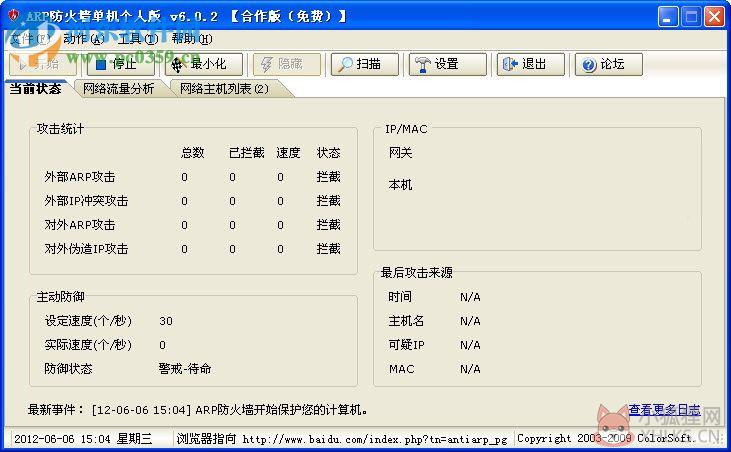Switch to the 当前状态 tab

pyautogui.click(x=35, y=89)
